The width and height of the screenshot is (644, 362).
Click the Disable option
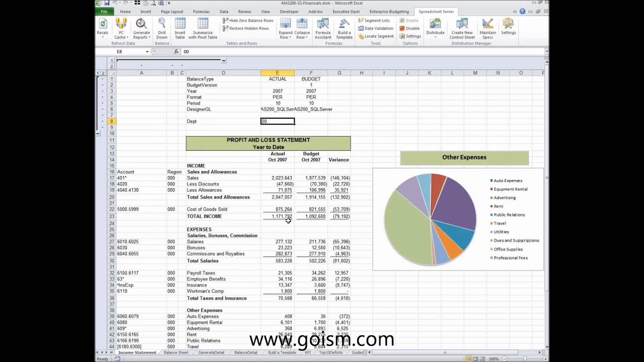pyautogui.click(x=410, y=28)
